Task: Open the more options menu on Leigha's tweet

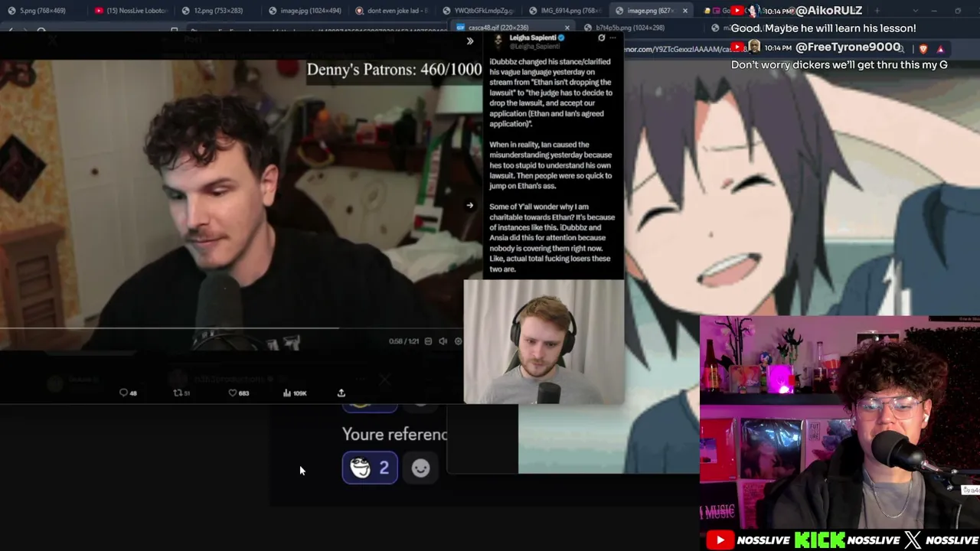Action: click(612, 37)
